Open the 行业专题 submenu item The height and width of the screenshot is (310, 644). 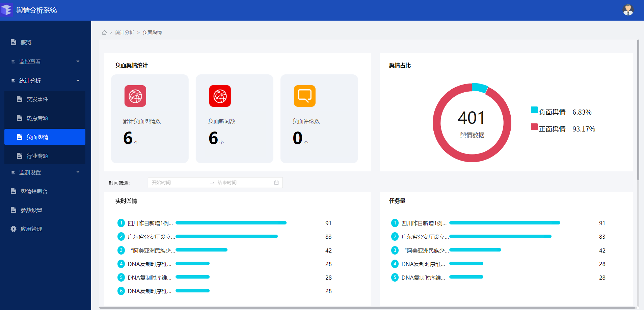[x=45, y=156]
